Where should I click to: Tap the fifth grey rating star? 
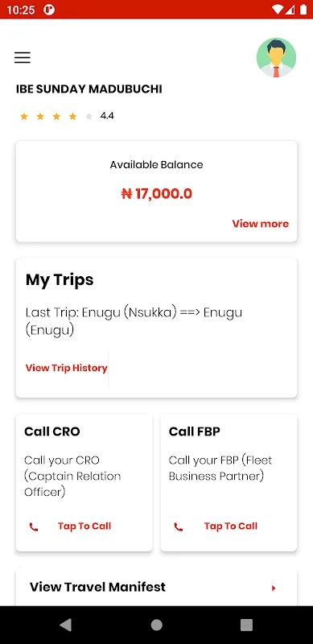point(89,117)
